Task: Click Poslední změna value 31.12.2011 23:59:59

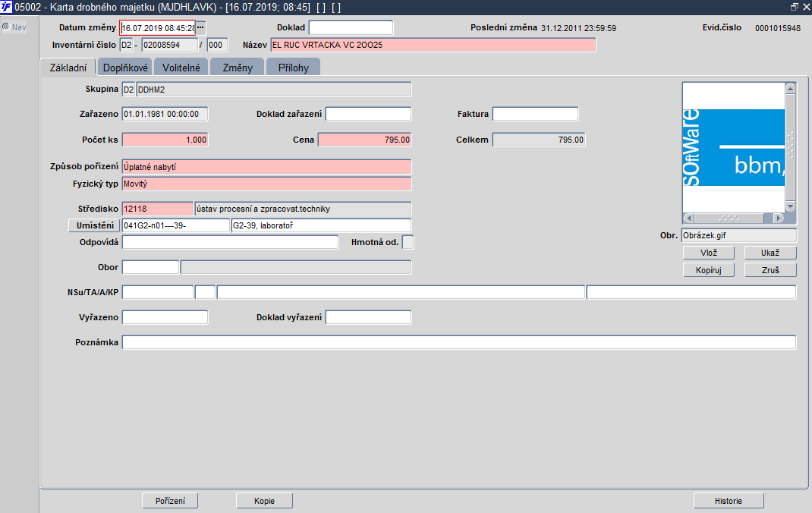Action: (578, 28)
